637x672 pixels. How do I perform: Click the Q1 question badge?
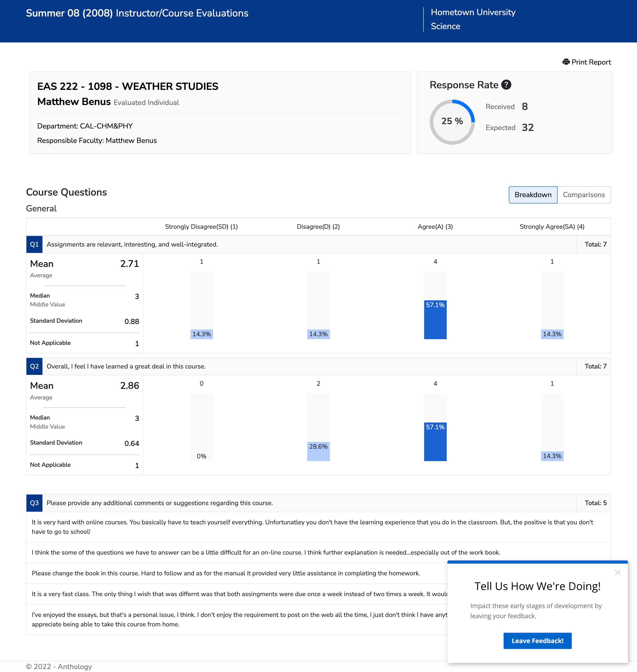click(x=34, y=244)
